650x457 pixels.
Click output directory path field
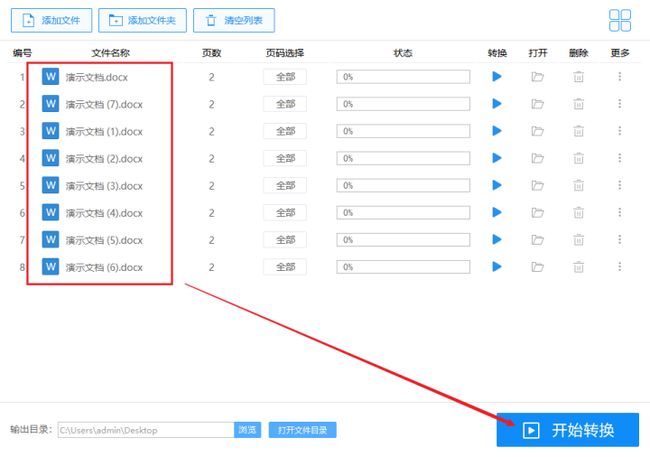tap(146, 430)
